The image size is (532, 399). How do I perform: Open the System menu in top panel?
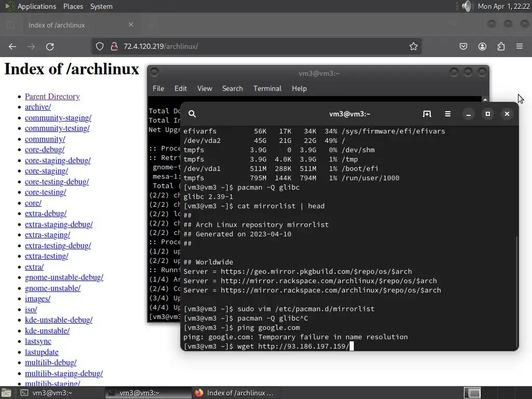(101, 6)
